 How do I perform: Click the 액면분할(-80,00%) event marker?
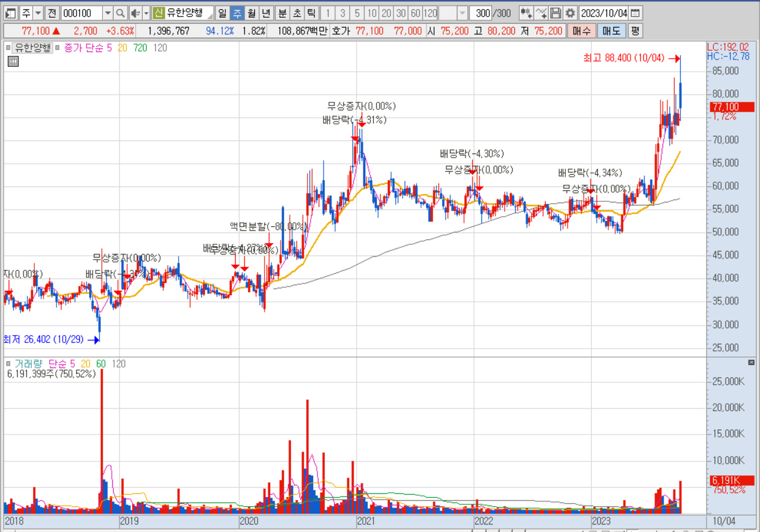(268, 226)
